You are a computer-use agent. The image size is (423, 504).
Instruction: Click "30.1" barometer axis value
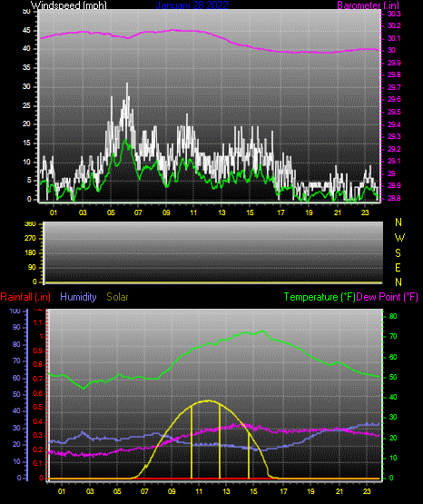point(394,38)
